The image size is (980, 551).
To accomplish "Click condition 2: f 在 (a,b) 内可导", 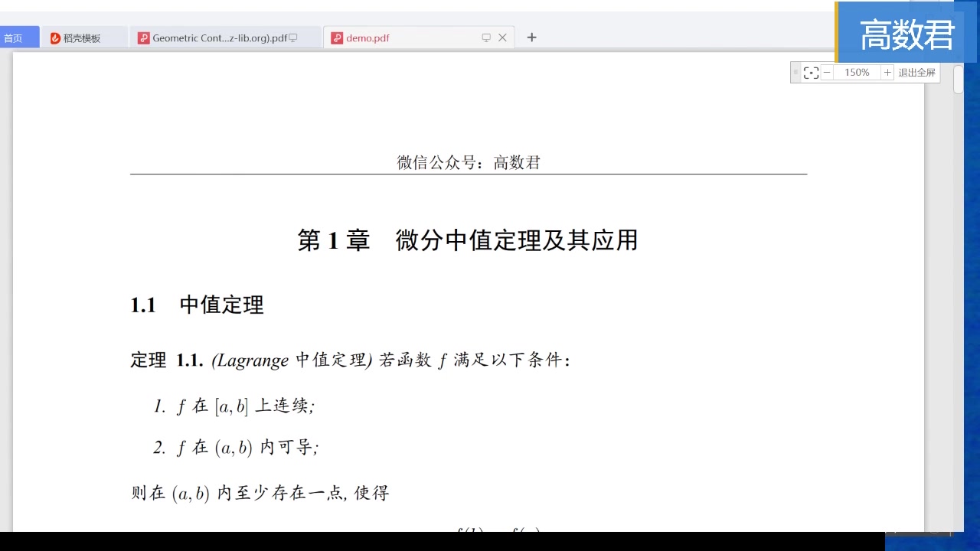I will point(236,448).
